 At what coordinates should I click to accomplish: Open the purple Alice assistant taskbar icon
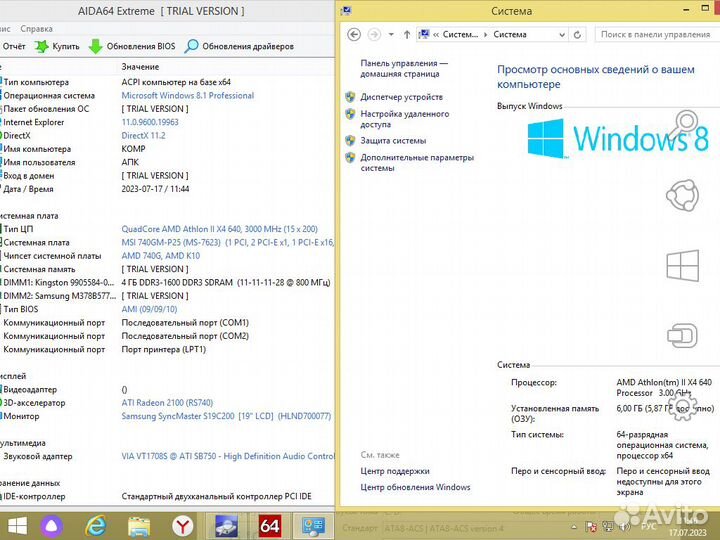(52, 526)
